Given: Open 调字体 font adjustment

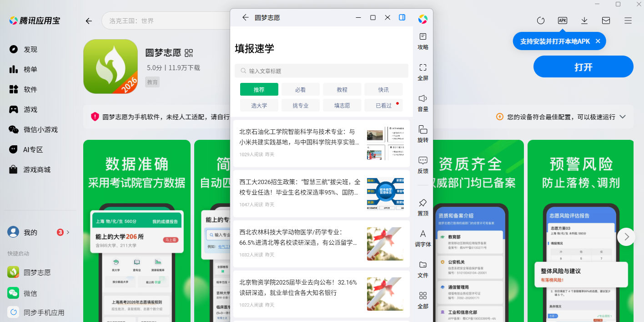Looking at the screenshot, I should 423,238.
